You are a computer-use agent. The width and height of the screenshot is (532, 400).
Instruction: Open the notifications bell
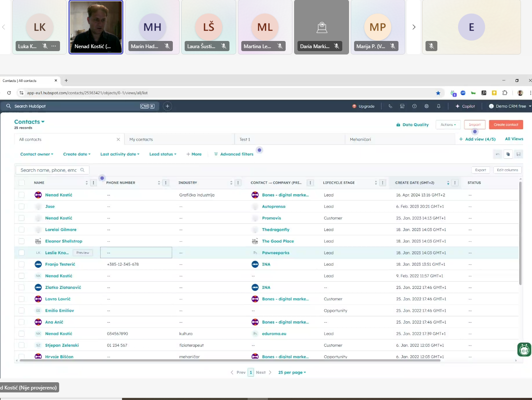tap(439, 106)
